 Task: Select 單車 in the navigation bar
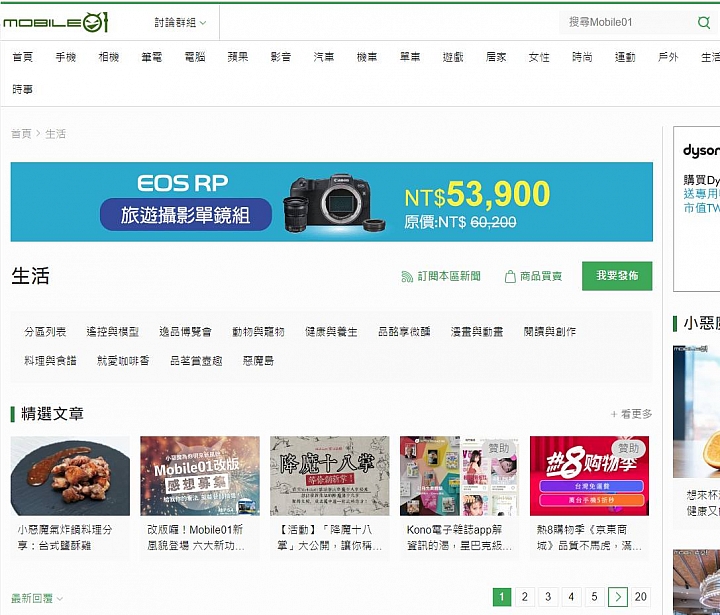[410, 57]
